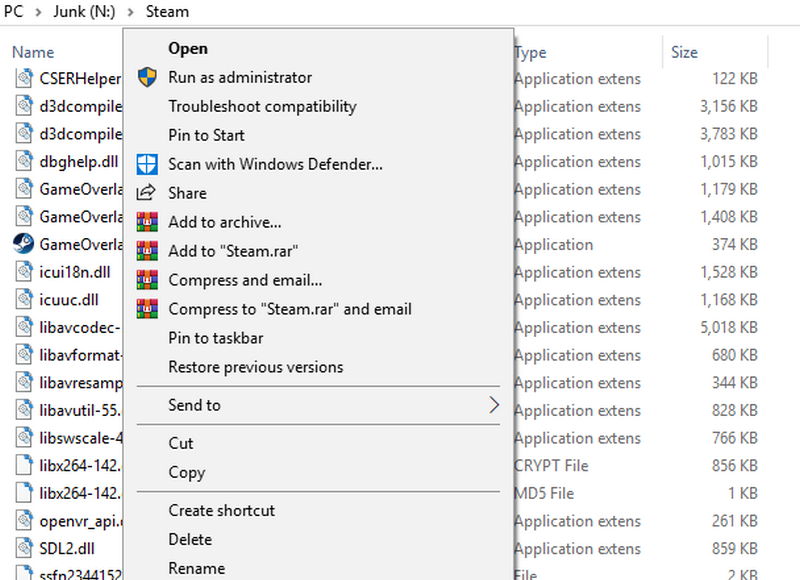Viewport: 800px width, 580px height.
Task: Click WinRAR icon beside Compress to "Steam.rar" and email
Action: coord(147,309)
